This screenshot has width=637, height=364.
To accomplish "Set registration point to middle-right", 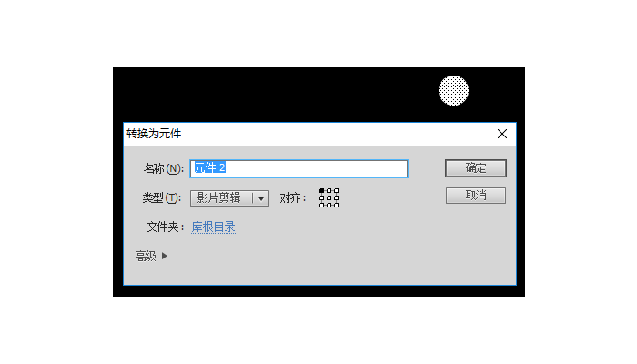I will [336, 197].
